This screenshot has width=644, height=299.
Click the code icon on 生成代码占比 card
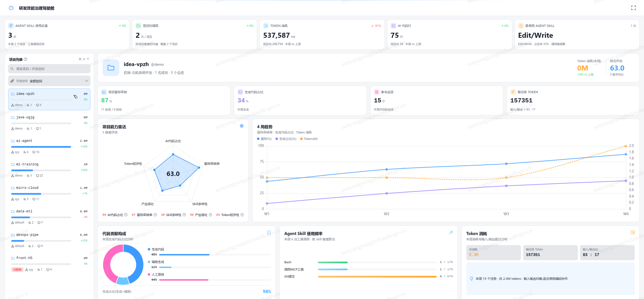(x=240, y=92)
